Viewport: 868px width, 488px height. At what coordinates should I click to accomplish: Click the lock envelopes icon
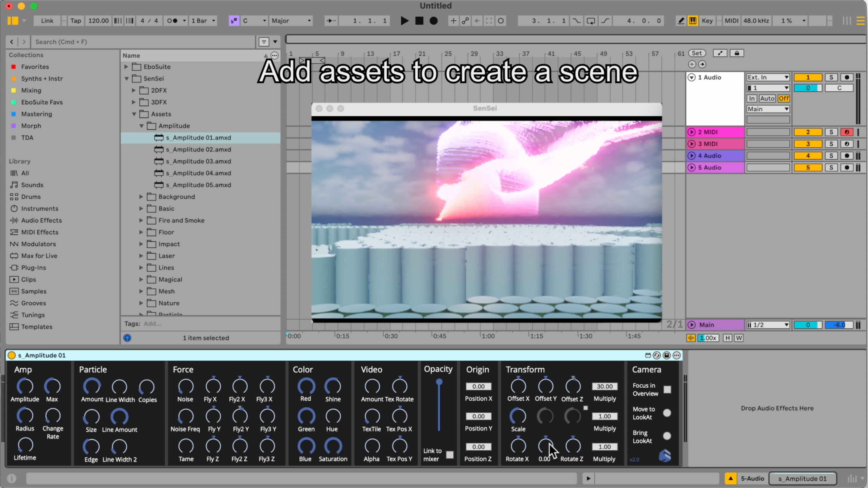pyautogui.click(x=737, y=53)
